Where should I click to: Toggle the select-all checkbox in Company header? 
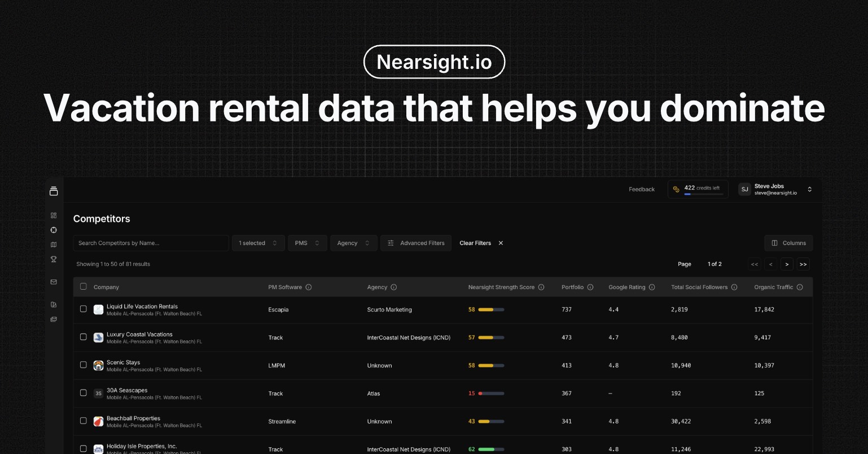(84, 287)
